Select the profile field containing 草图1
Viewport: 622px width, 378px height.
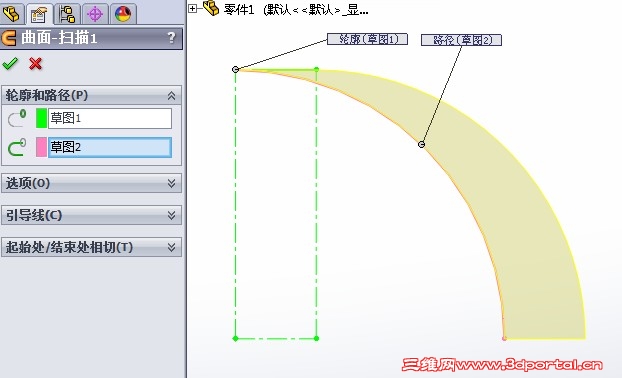(x=110, y=118)
